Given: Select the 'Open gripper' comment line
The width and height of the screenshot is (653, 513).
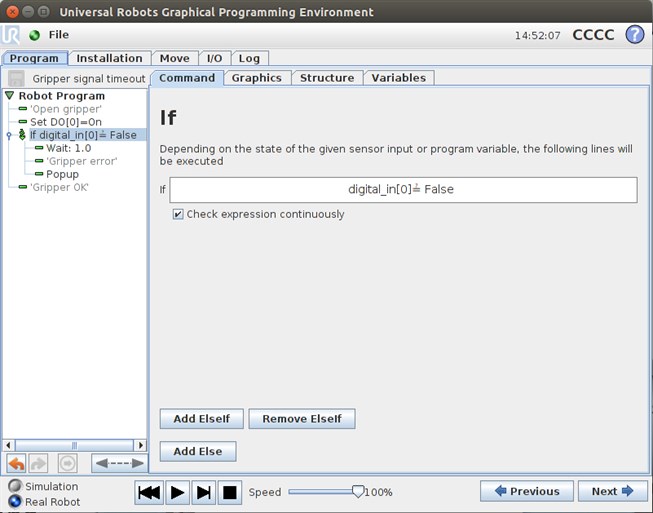Looking at the screenshot, I should pos(65,109).
